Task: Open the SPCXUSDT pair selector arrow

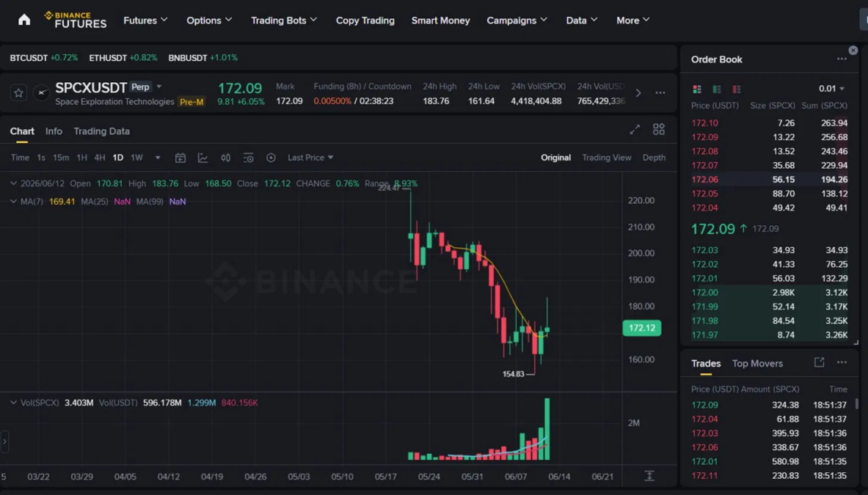Action: [x=159, y=87]
